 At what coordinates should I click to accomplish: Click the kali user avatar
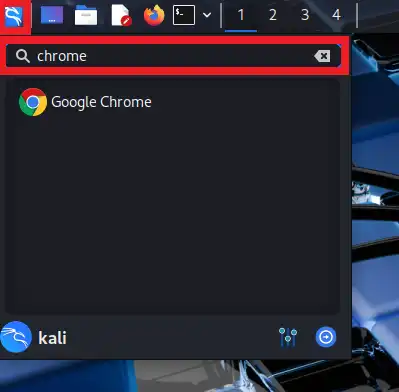coord(16,337)
